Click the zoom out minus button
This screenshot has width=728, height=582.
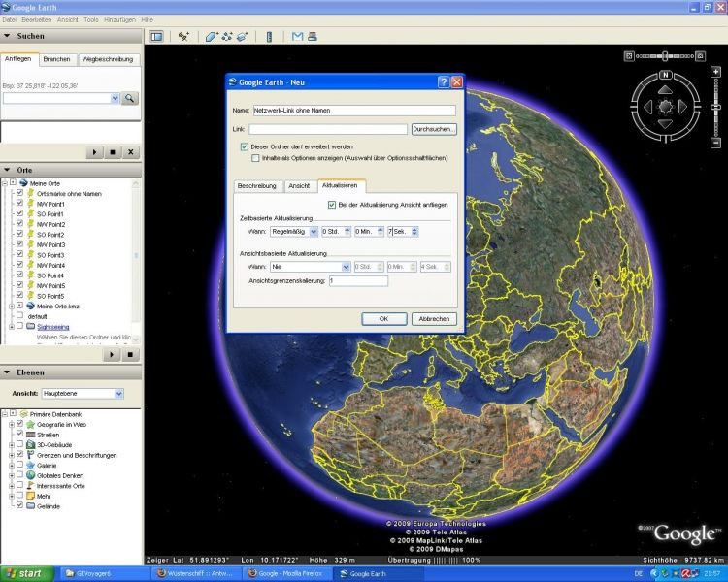(716, 143)
